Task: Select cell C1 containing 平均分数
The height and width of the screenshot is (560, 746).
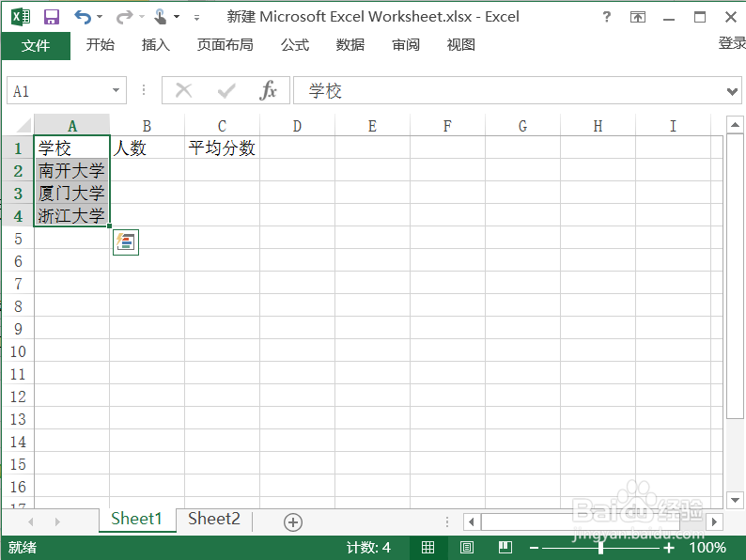Action: point(222,148)
